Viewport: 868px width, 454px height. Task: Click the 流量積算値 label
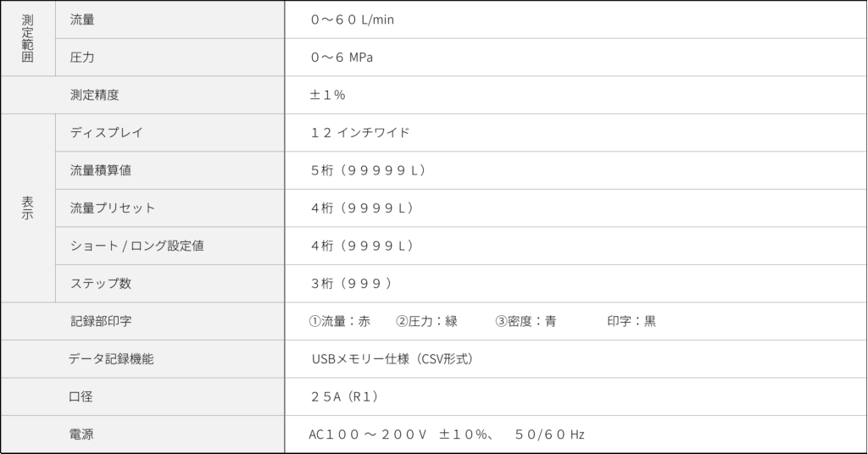101,170
